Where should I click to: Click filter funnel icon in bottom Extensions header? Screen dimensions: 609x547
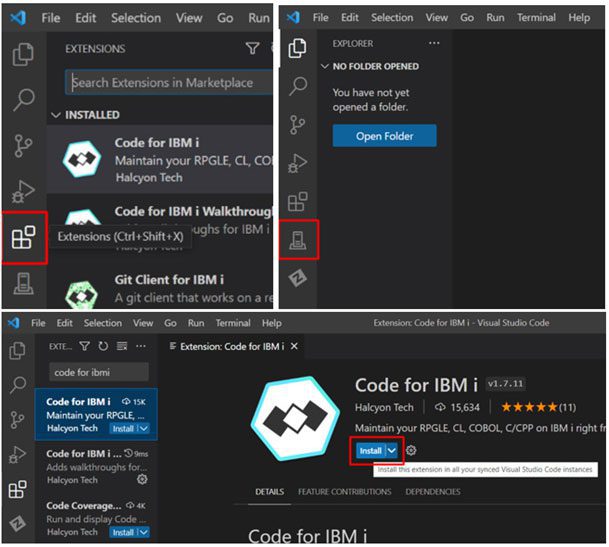click(84, 346)
